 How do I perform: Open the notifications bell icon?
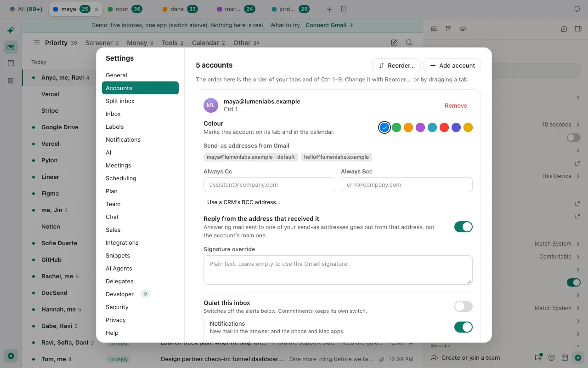point(577,9)
